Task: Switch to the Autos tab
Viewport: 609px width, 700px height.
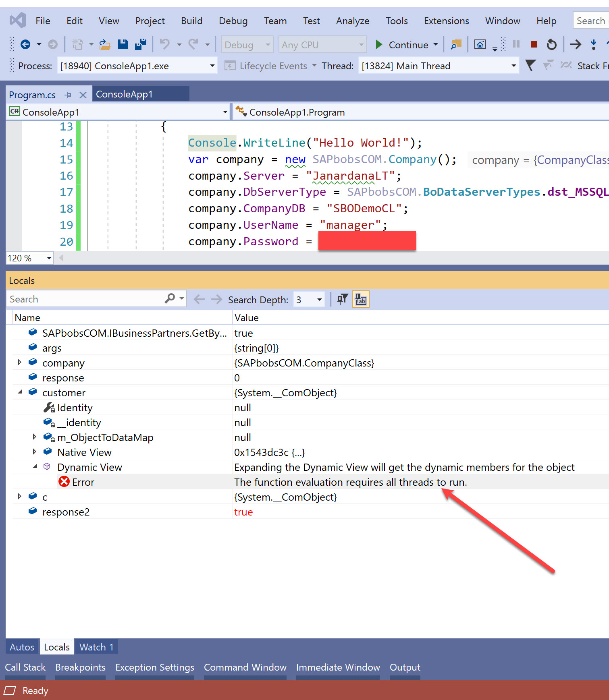Action: click(22, 647)
